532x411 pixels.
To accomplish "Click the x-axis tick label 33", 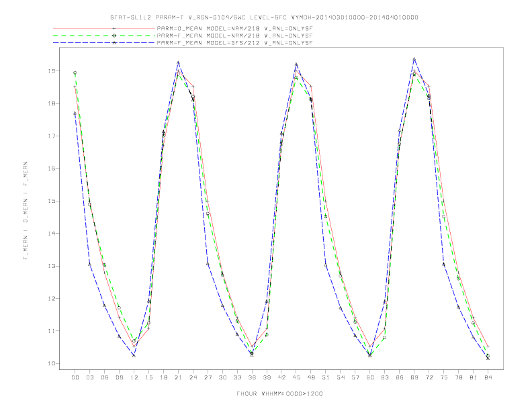I will click(237, 377).
